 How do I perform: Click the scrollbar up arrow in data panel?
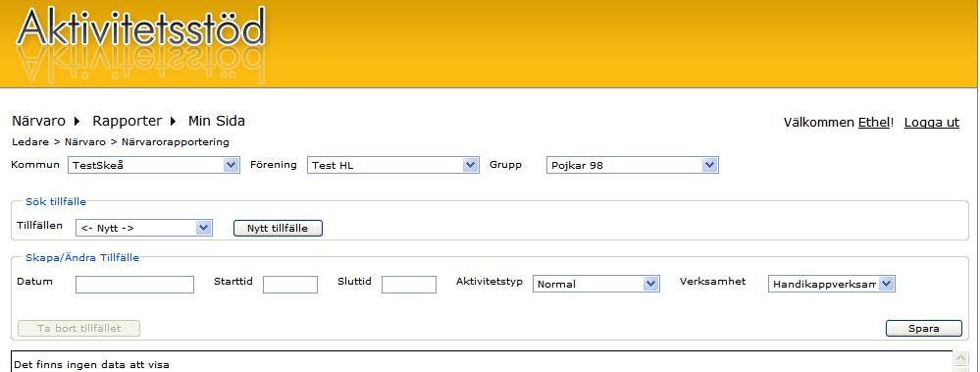click(x=960, y=358)
